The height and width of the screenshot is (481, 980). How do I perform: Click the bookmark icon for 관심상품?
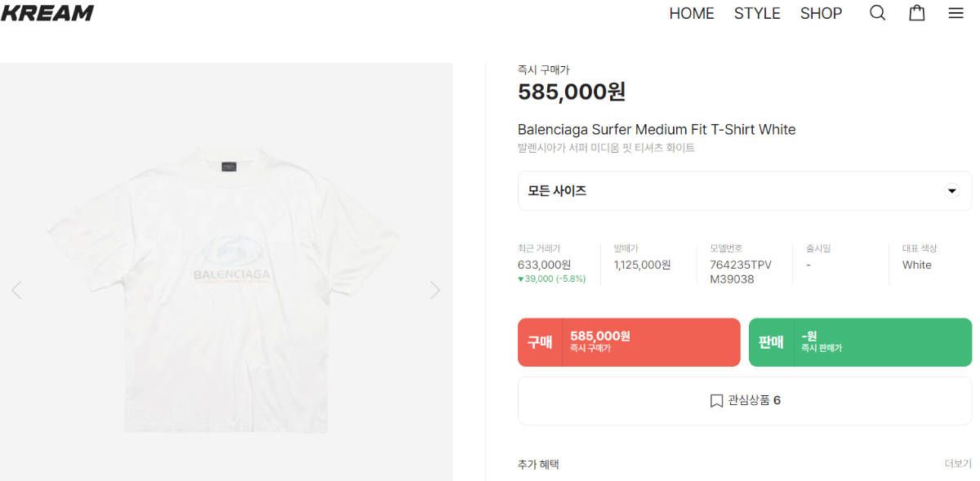716,401
